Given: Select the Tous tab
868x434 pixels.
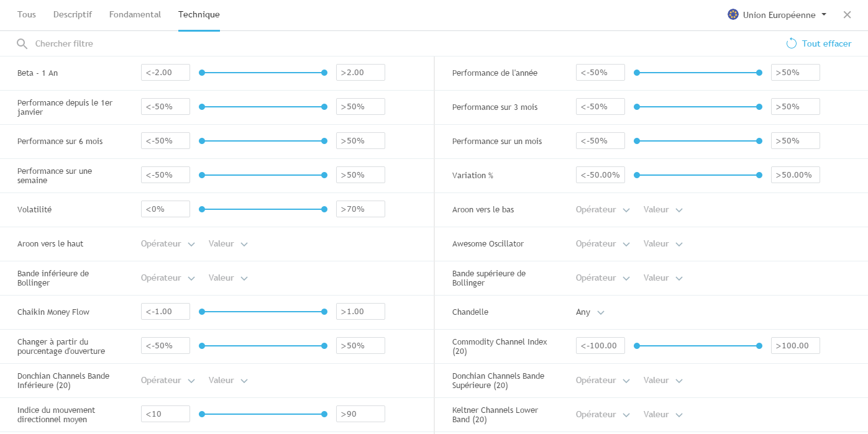Looking at the screenshot, I should pyautogui.click(x=27, y=14).
